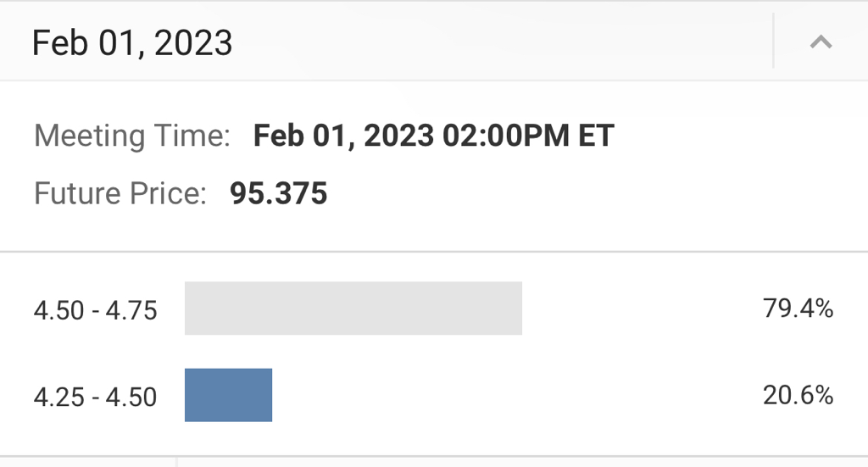Click the vertical divider beside the chevron
This screenshot has width=868, height=467.
coord(773,41)
